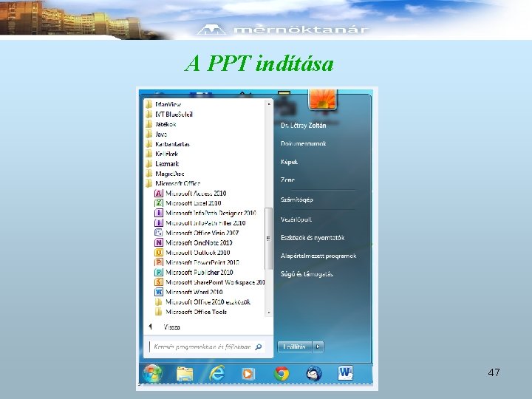Viewport: 532px width, 399px height.
Task: Click the search magnifier icon
Action: (x=259, y=347)
